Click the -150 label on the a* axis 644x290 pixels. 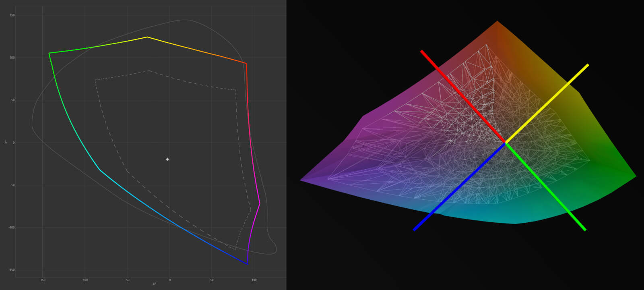[42, 280]
